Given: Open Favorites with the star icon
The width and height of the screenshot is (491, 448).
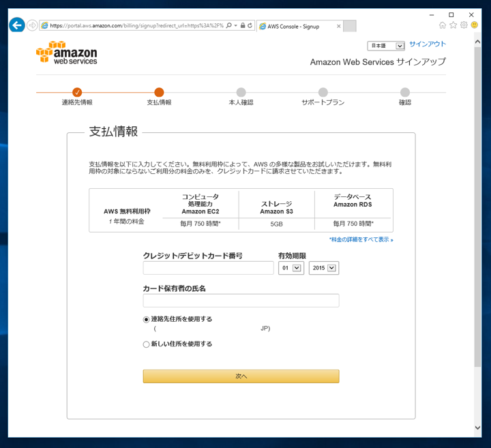Looking at the screenshot, I should tap(453, 25).
